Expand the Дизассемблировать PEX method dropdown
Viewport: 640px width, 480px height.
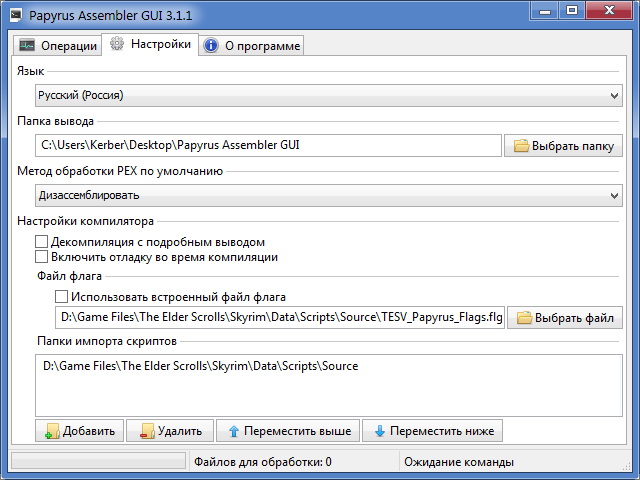click(x=328, y=195)
